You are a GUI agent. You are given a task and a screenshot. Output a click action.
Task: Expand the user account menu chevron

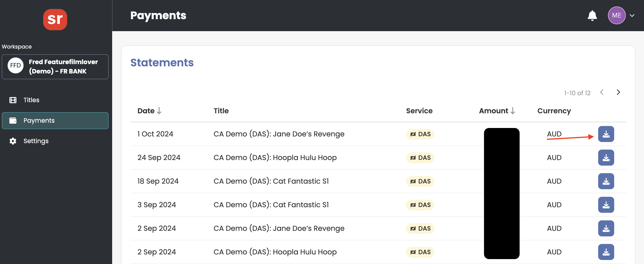pos(632,16)
